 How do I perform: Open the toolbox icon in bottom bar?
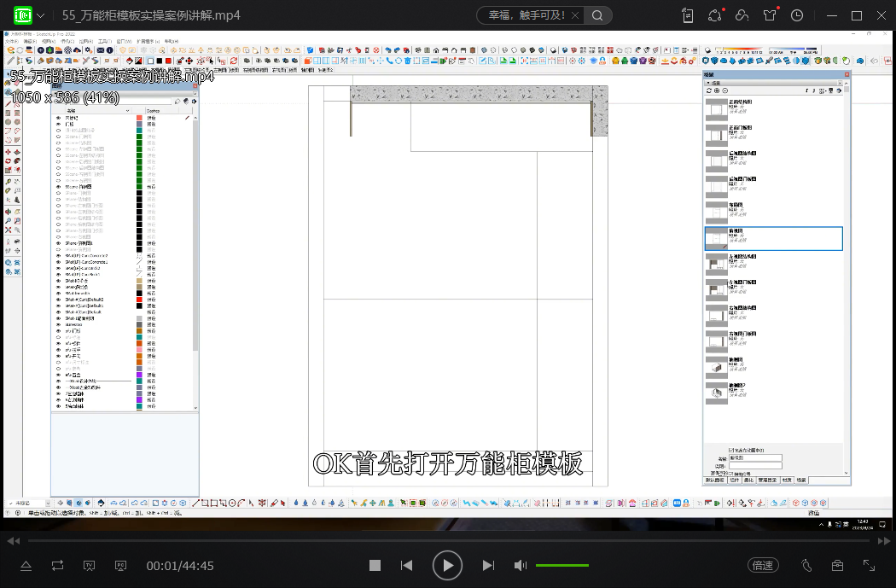pos(838,566)
